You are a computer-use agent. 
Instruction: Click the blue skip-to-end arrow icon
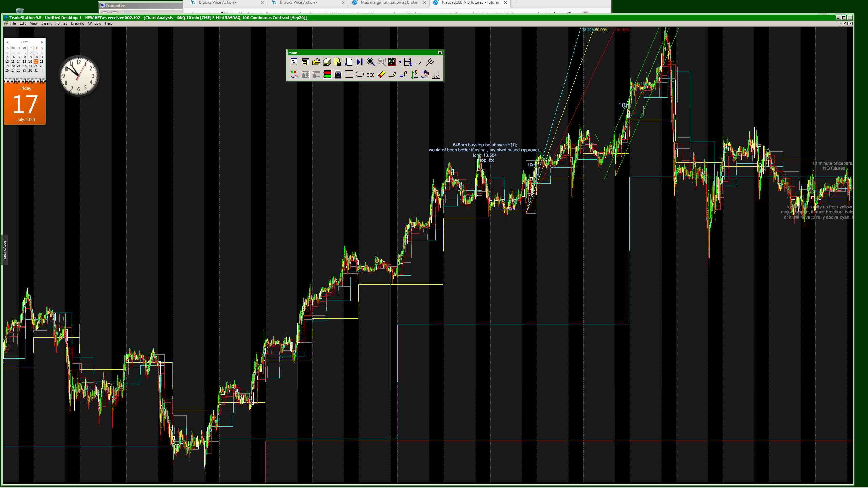(x=359, y=62)
